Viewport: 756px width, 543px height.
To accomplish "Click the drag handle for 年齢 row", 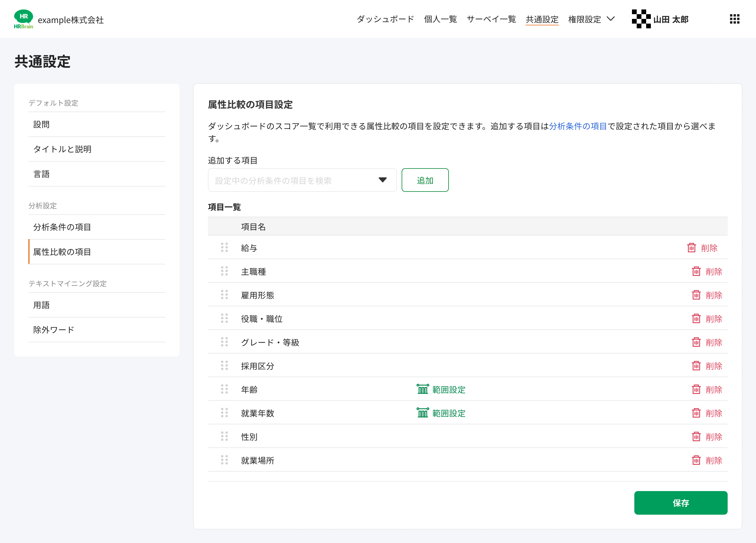I will 224,389.
